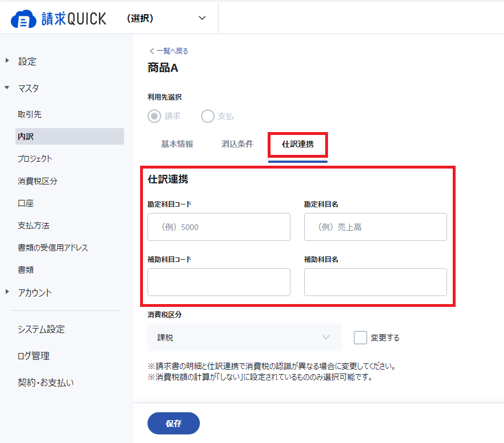The width and height of the screenshot is (504, 443).
Task: Open 消費税区分 in the sidebar menu
Action: (x=38, y=181)
